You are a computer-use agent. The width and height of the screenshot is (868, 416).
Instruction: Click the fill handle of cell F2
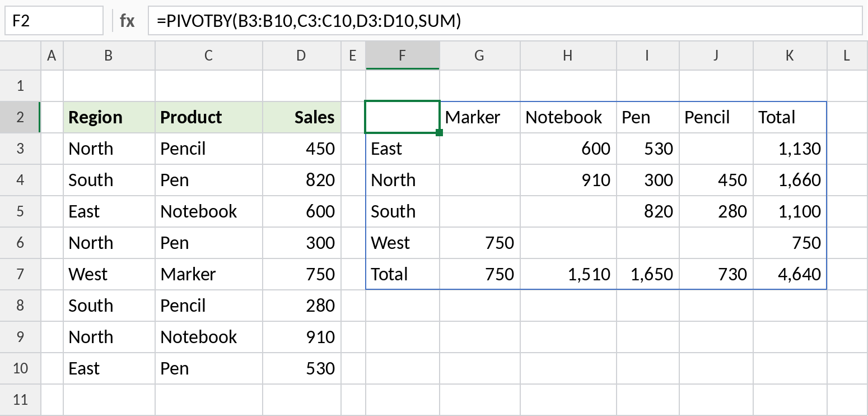(x=439, y=132)
